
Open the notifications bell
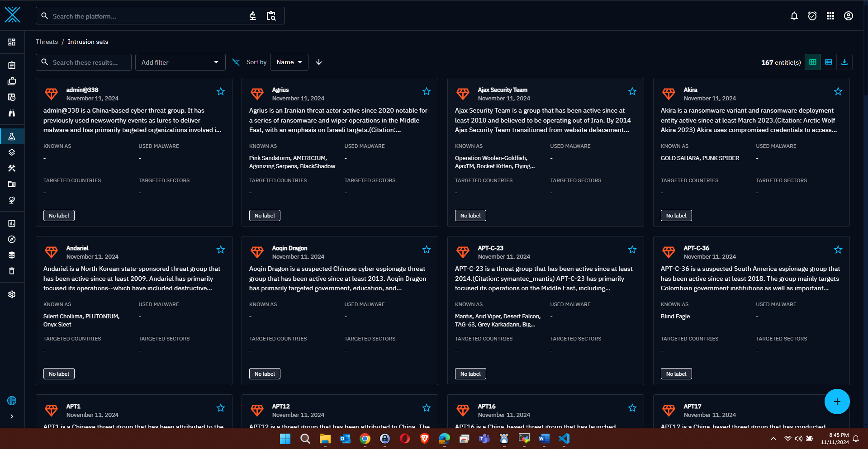tap(794, 16)
